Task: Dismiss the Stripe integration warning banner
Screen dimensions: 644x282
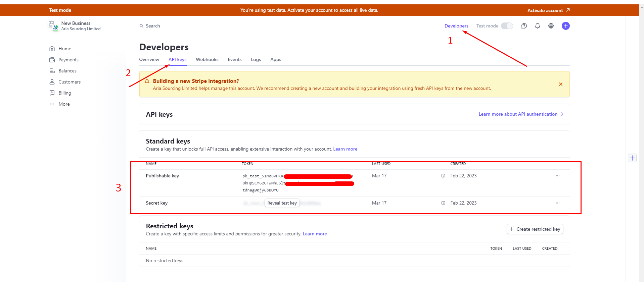Action: tap(560, 84)
